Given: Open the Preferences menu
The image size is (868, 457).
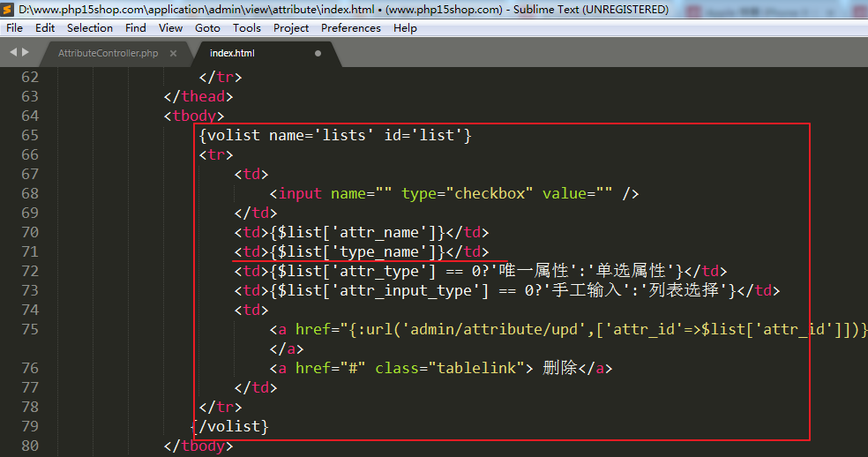Looking at the screenshot, I should coord(351,28).
